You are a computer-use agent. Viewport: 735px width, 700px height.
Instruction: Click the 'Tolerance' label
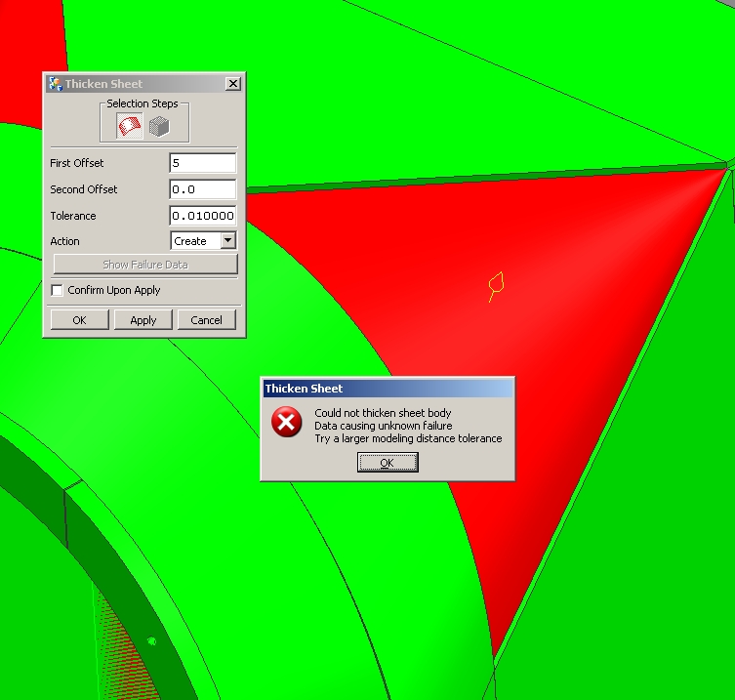click(x=72, y=216)
